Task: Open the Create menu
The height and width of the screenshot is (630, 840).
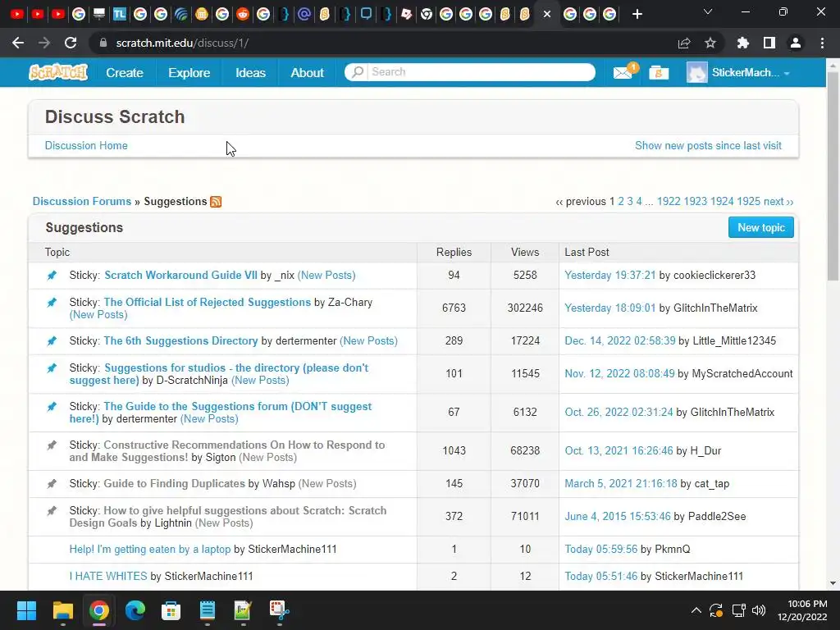Action: [x=125, y=72]
